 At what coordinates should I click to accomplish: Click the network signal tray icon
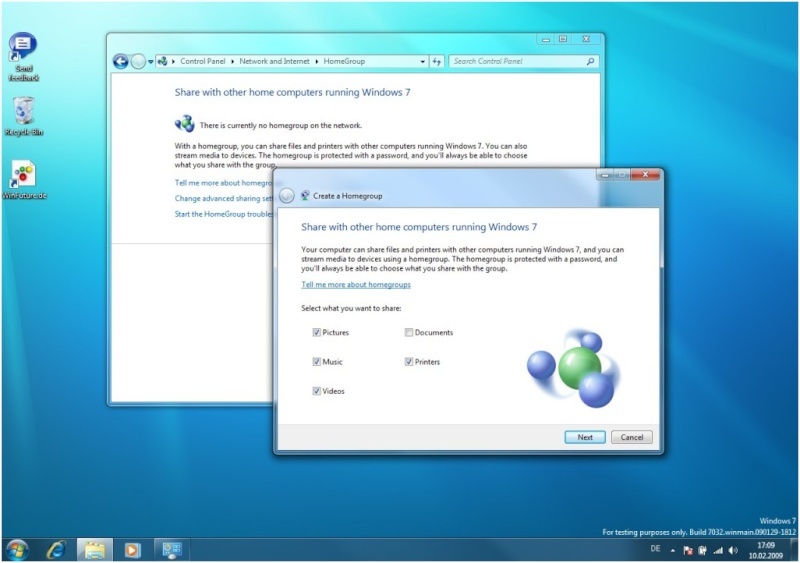point(718,550)
